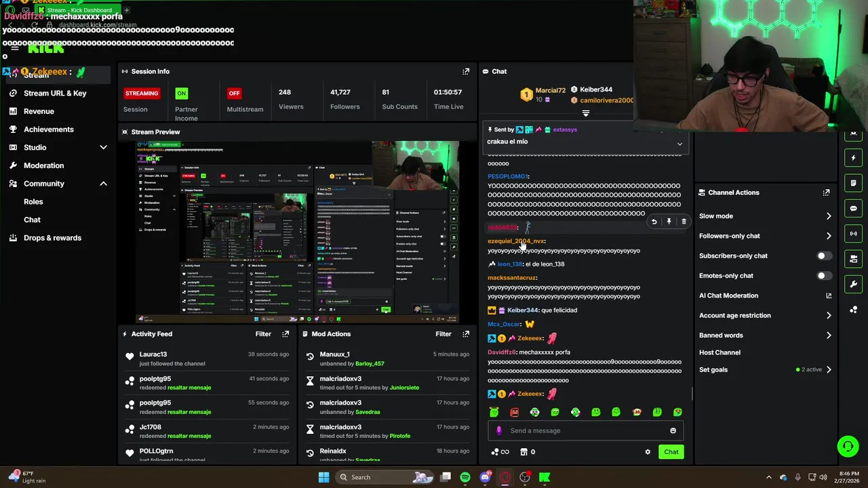Open Followers-only chat options chevron
Image resolution: width=868 pixels, height=488 pixels.
[x=829, y=236]
